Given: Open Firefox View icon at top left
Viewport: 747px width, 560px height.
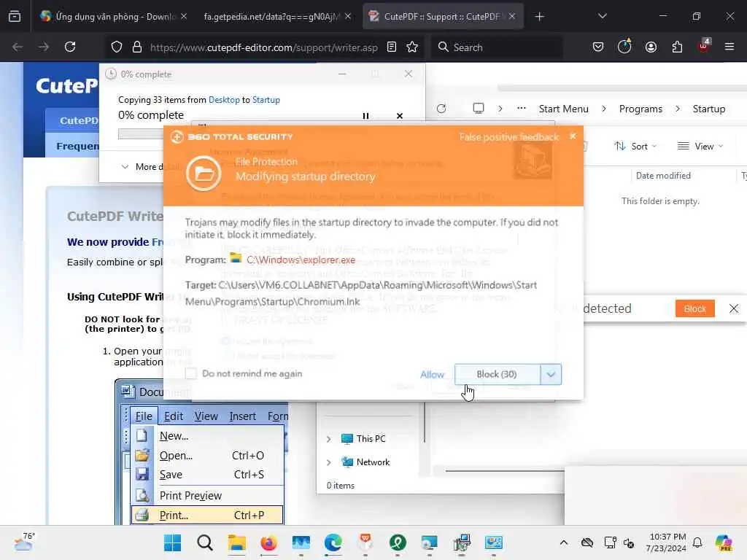Looking at the screenshot, I should [15, 17].
